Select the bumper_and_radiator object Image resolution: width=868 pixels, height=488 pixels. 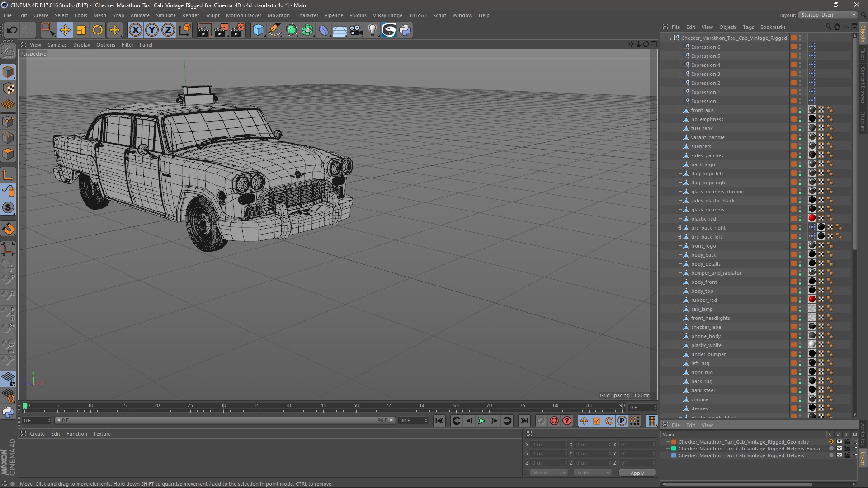716,273
